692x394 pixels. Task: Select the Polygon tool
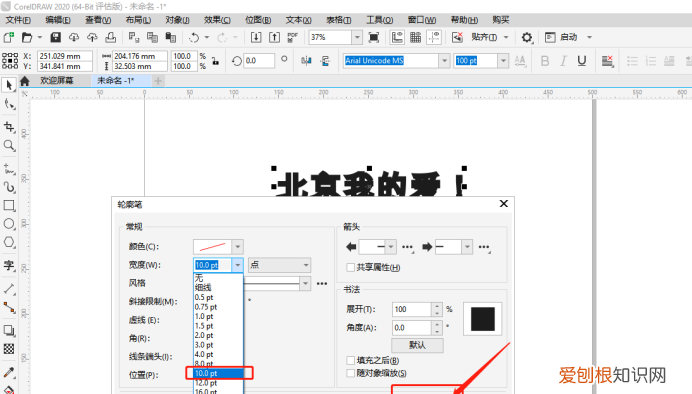tap(9, 242)
